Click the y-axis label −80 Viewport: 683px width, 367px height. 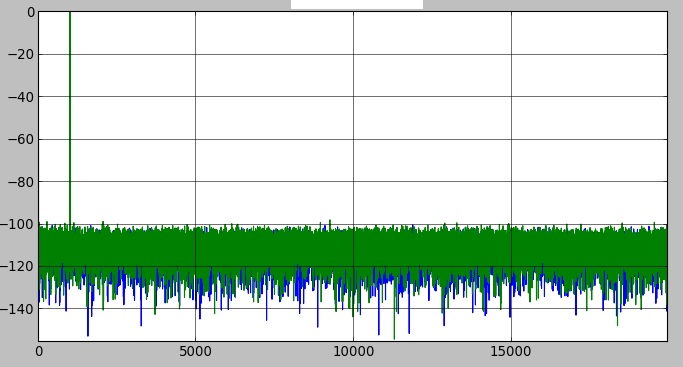coord(21,182)
